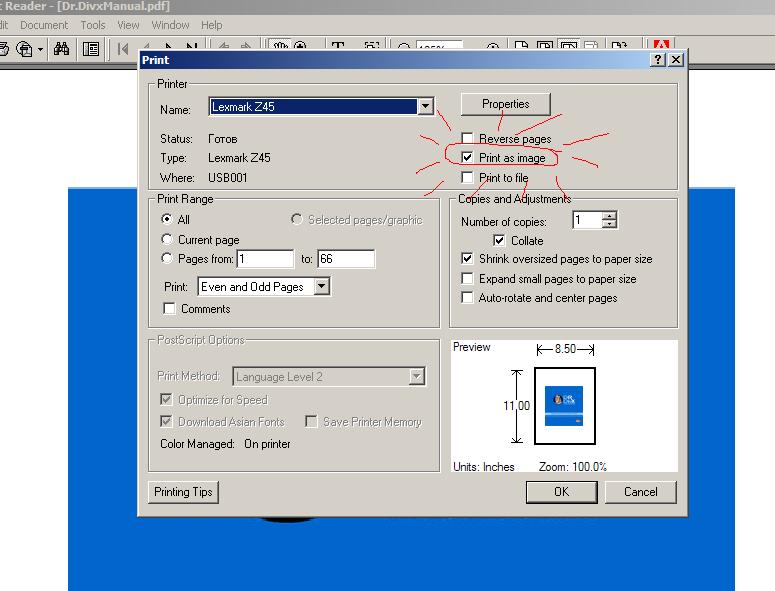Enable the Comments checkbox
Viewport: 775px width, 591px height.
(169, 308)
